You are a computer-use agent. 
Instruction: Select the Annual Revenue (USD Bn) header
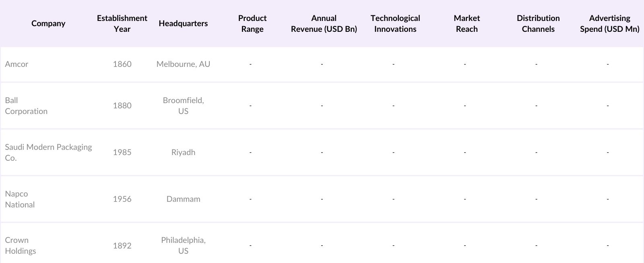[324, 23]
